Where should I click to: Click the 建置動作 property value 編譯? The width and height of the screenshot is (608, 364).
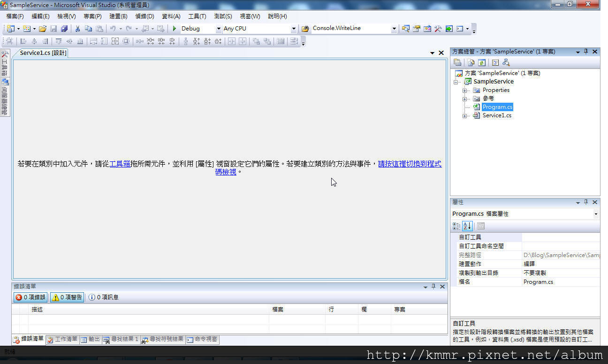tap(561, 264)
